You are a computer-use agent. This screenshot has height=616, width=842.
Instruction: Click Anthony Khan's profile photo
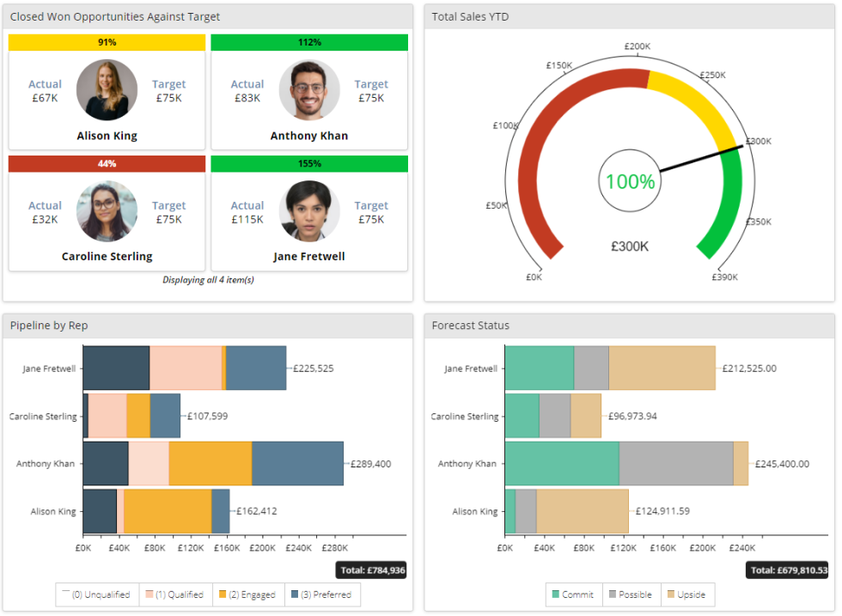(309, 89)
